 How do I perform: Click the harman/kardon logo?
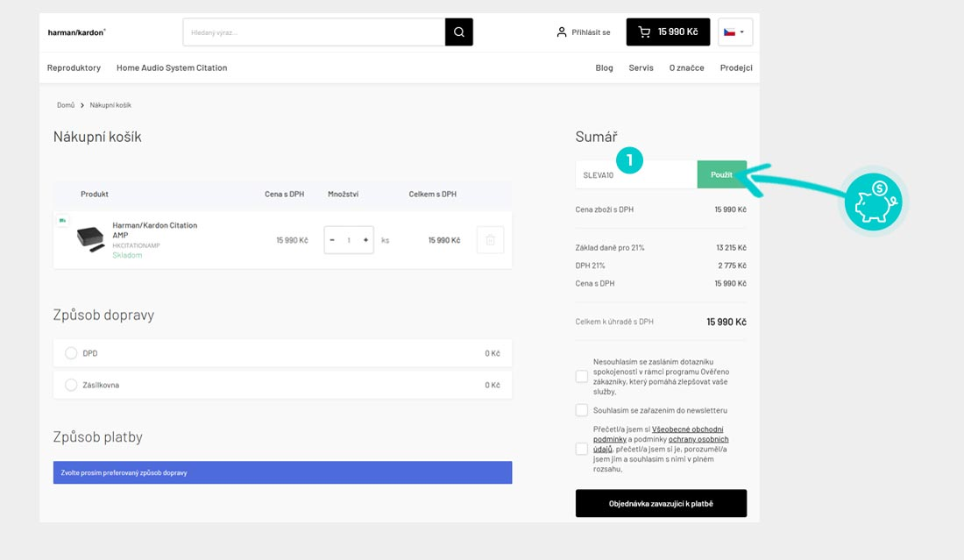77,32
